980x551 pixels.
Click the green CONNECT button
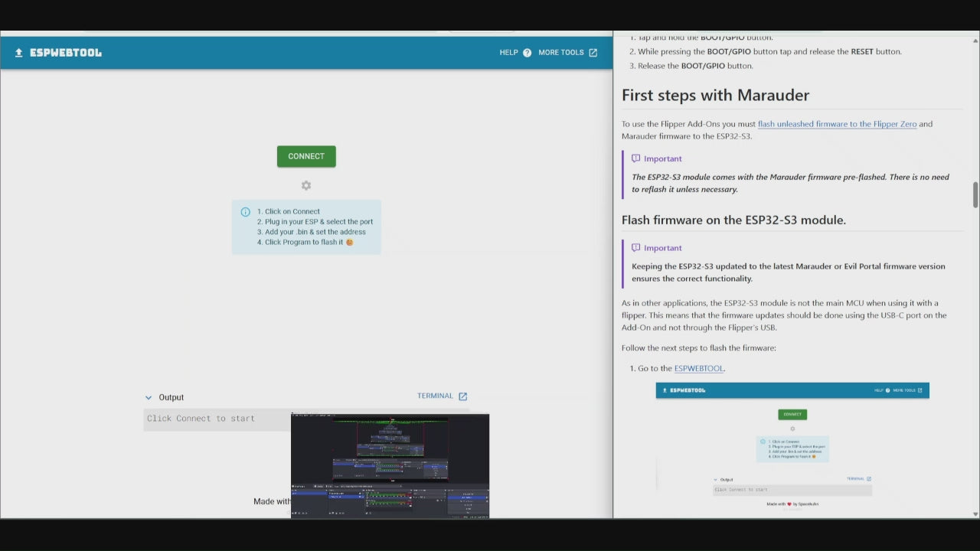point(306,156)
